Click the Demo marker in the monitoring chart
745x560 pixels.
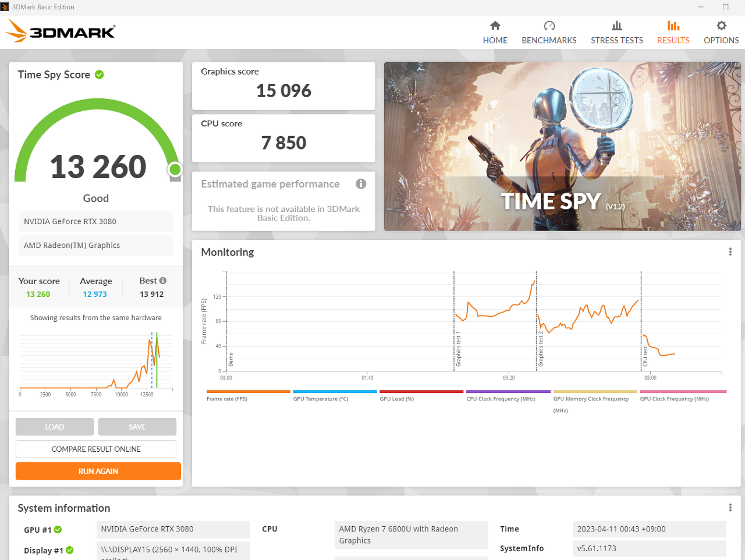pyautogui.click(x=230, y=359)
